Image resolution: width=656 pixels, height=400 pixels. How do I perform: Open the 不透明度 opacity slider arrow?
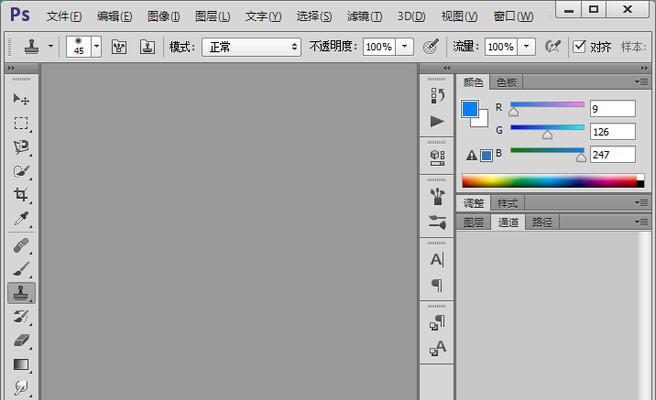(405, 46)
